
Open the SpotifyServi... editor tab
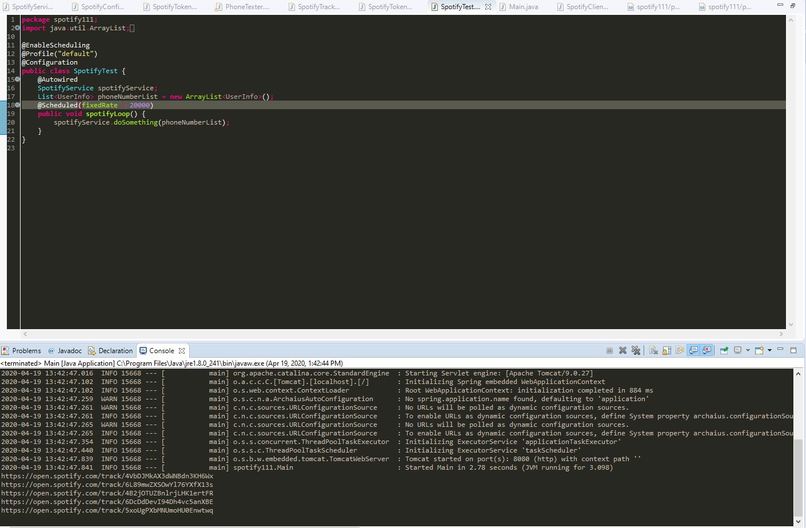tap(28, 7)
